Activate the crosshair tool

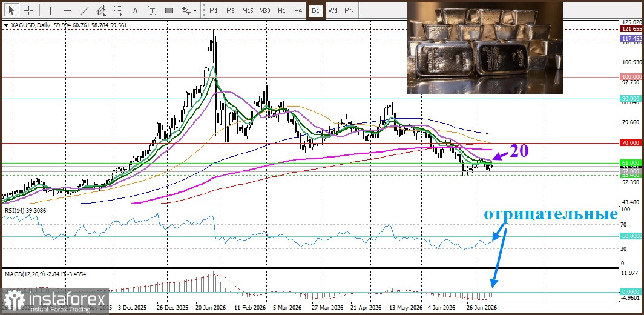click(x=28, y=10)
